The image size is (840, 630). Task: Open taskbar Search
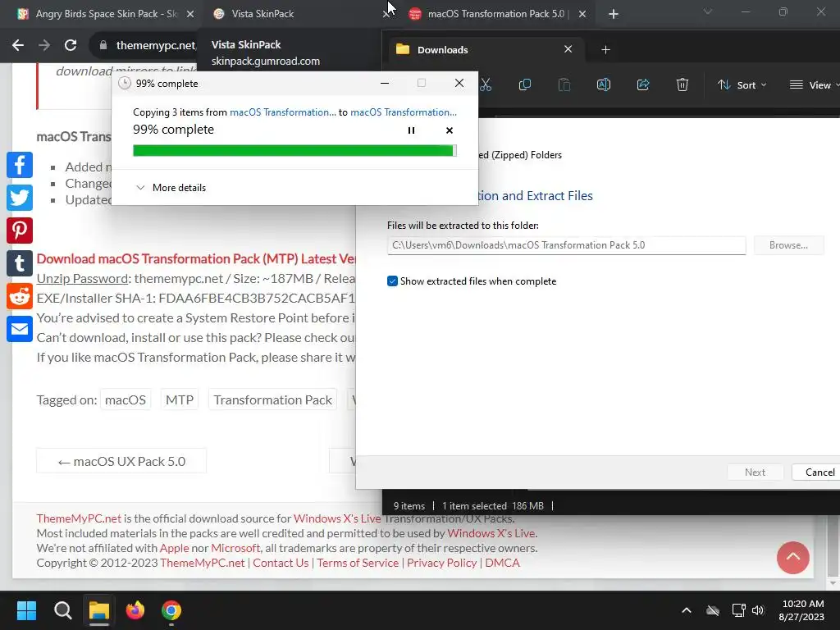(x=62, y=610)
